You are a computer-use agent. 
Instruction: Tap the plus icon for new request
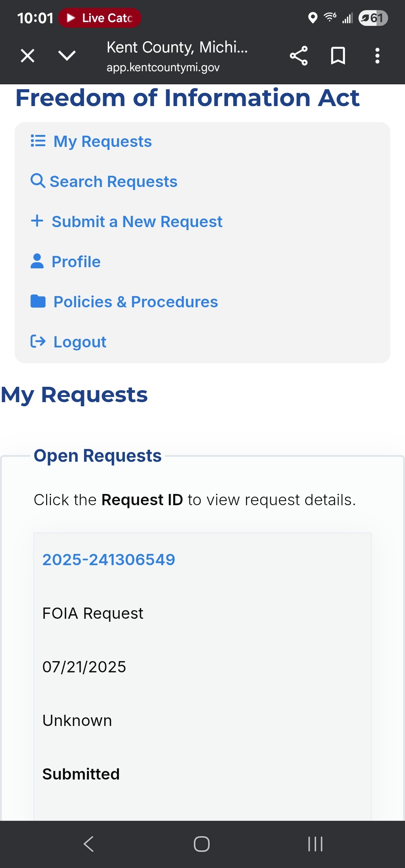[x=37, y=221]
